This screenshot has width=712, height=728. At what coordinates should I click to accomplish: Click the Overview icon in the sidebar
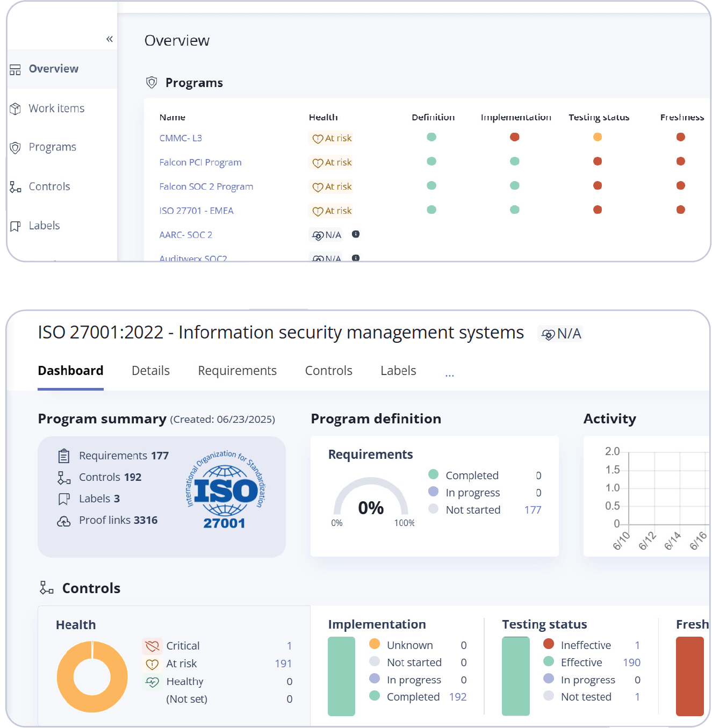pos(15,69)
